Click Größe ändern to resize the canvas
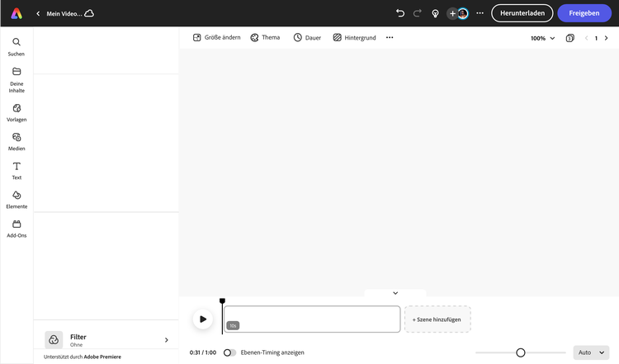The height and width of the screenshot is (364, 619). click(216, 37)
